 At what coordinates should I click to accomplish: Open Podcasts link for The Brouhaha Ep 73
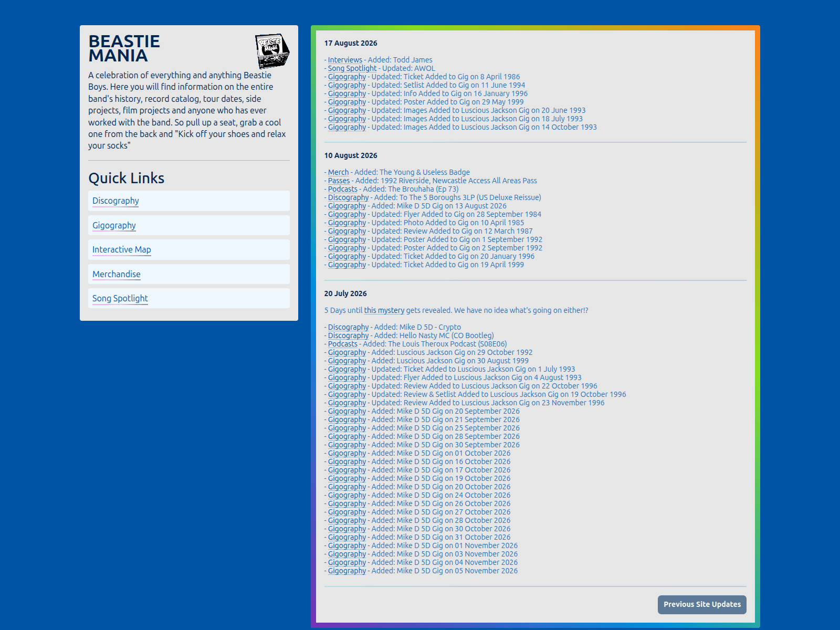pos(342,189)
